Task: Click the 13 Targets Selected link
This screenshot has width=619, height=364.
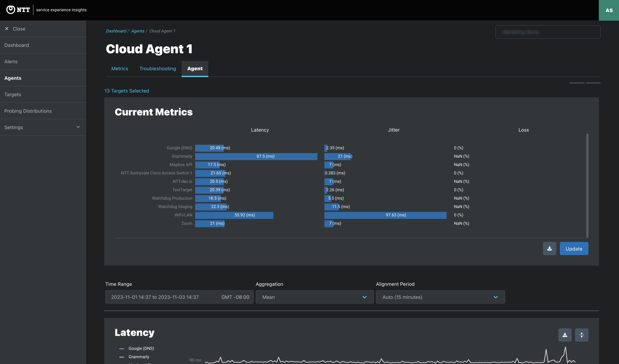Action: (127, 91)
